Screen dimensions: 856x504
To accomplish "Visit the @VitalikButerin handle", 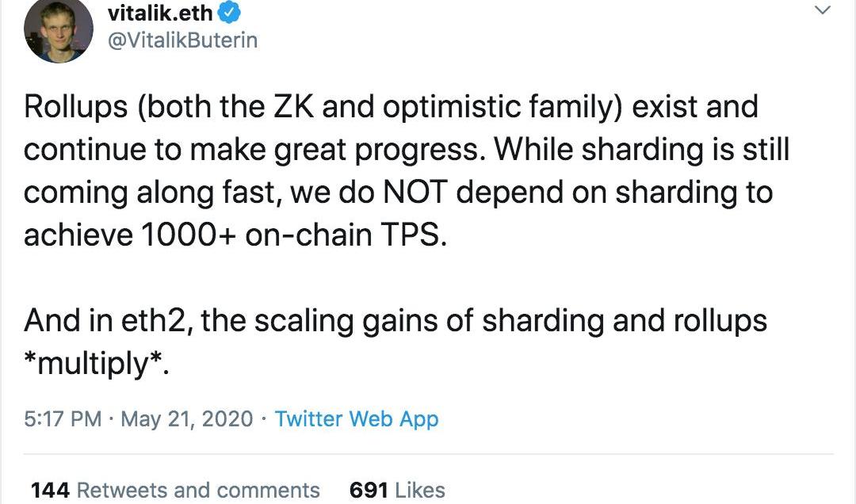I will tap(182, 40).
